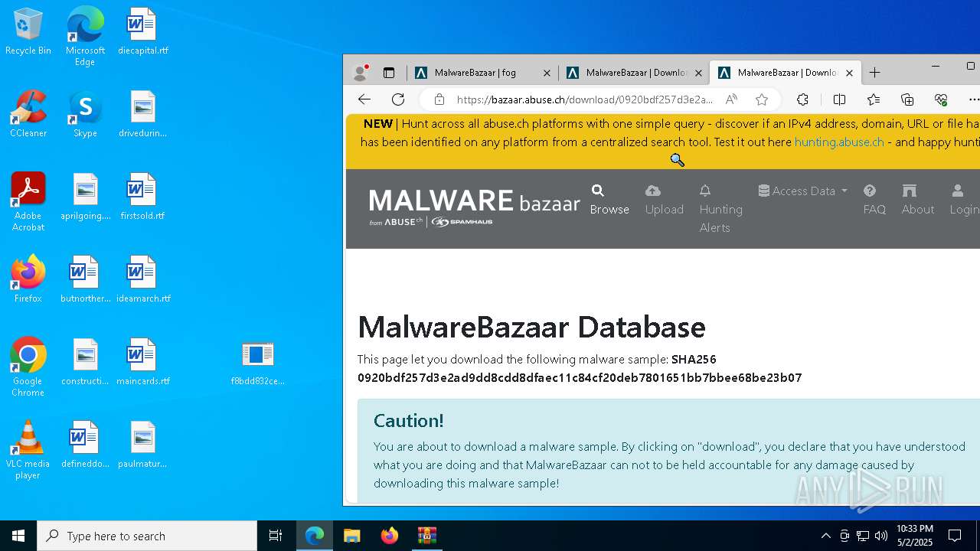The image size is (980, 551).
Task: Open hunting.abuse.ch link in banner
Action: pos(839,142)
